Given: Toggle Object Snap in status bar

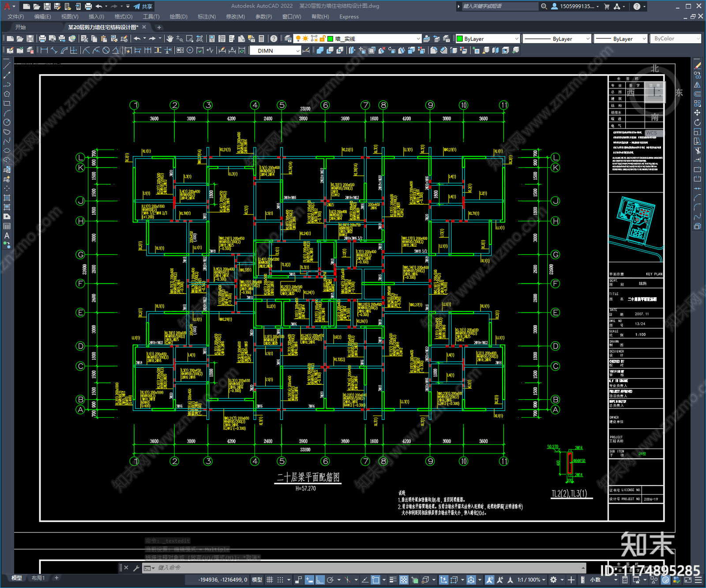Looking at the screenshot, I should pos(376,580).
